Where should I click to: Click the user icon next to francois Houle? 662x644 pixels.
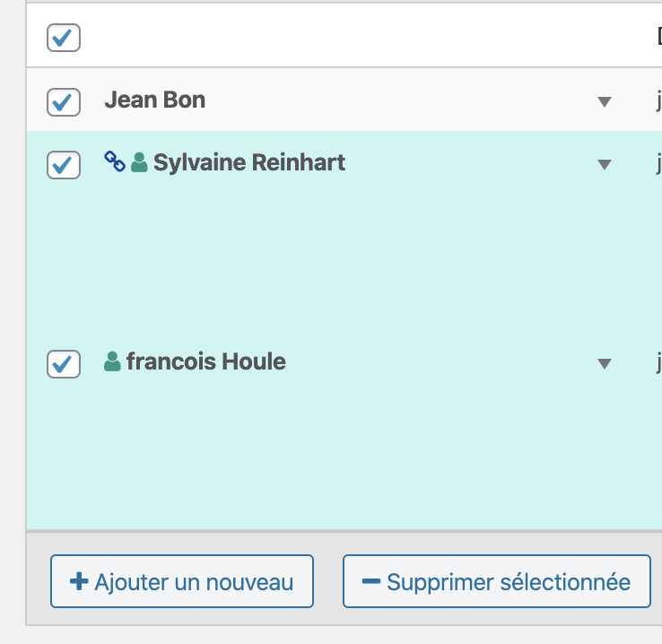112,362
